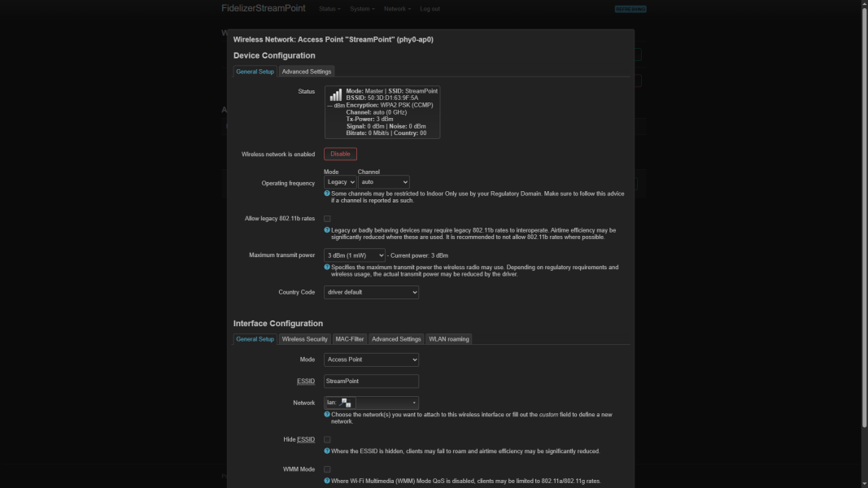The height and width of the screenshot is (488, 868).
Task: Click the help icon under Maximum transmit power
Action: coord(327,267)
